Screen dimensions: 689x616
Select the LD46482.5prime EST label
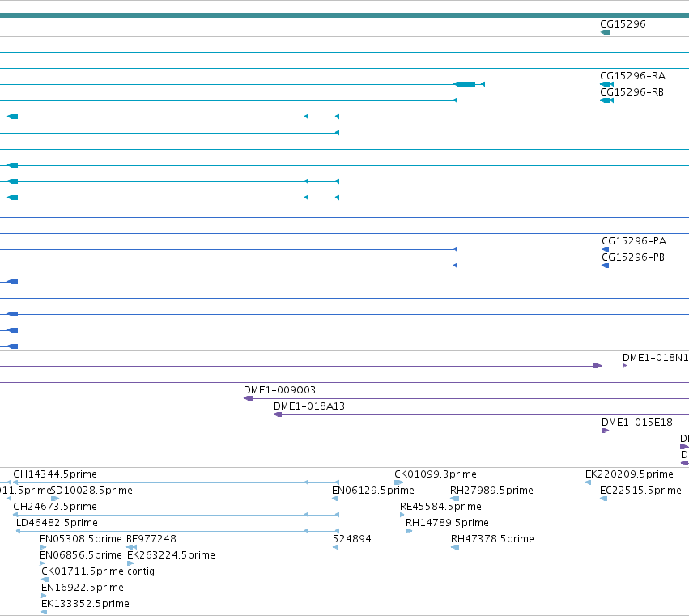click(57, 523)
